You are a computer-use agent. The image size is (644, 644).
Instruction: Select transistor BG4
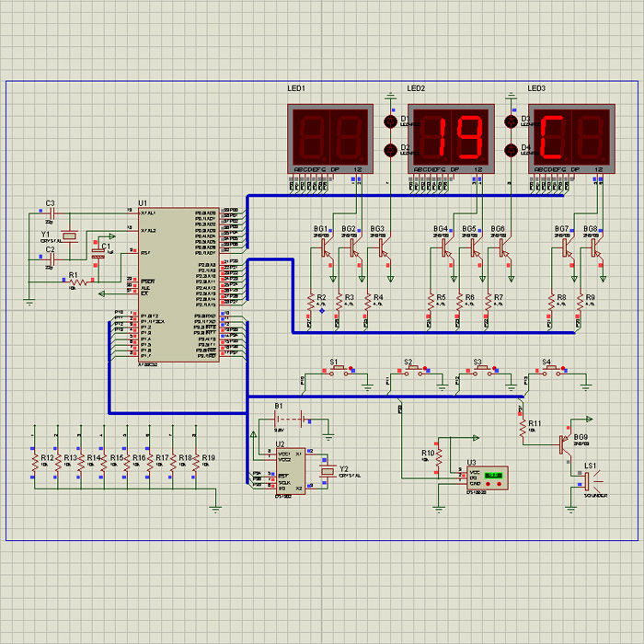click(446, 248)
